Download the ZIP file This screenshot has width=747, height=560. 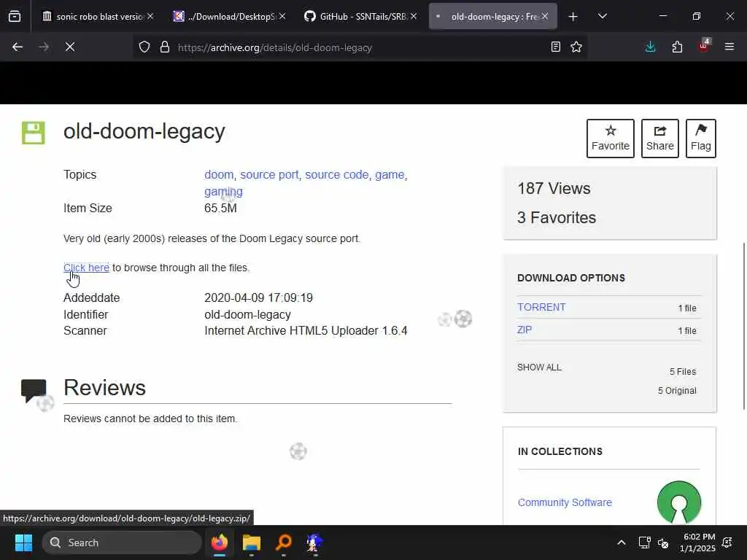coord(524,330)
